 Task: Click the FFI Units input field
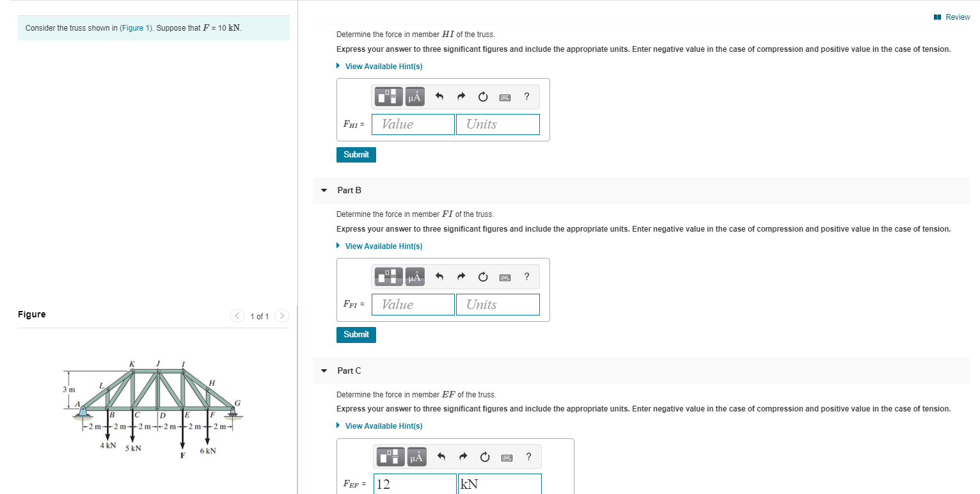pyautogui.click(x=498, y=305)
